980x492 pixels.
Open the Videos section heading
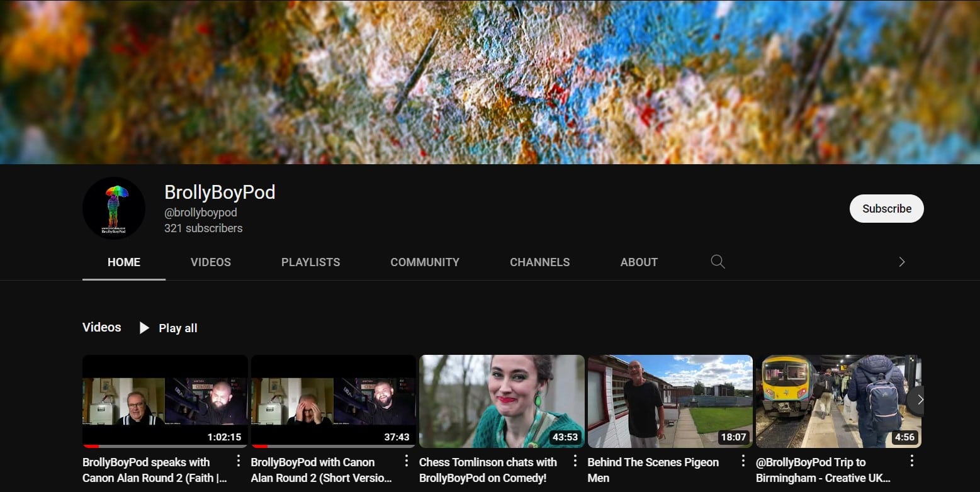tap(102, 327)
